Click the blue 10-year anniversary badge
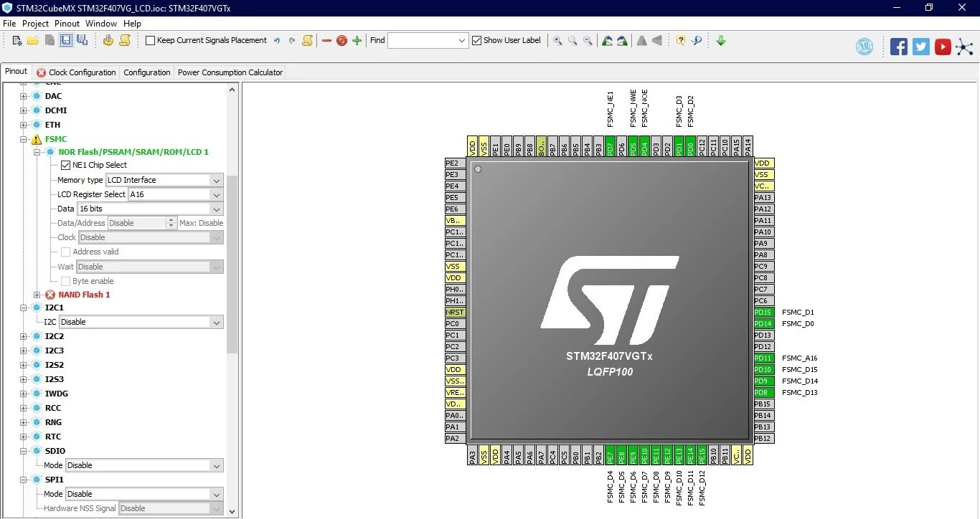The image size is (980, 519). [x=864, y=47]
